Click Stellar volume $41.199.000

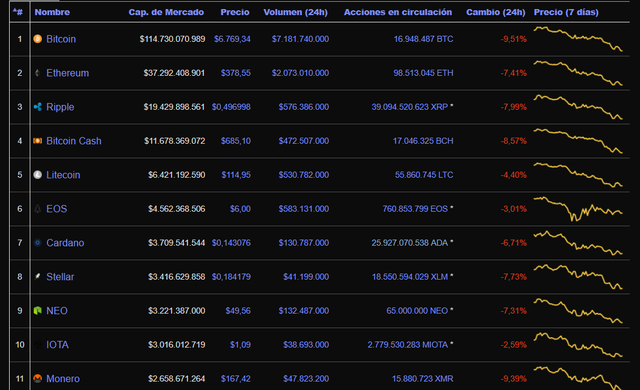pos(306,277)
